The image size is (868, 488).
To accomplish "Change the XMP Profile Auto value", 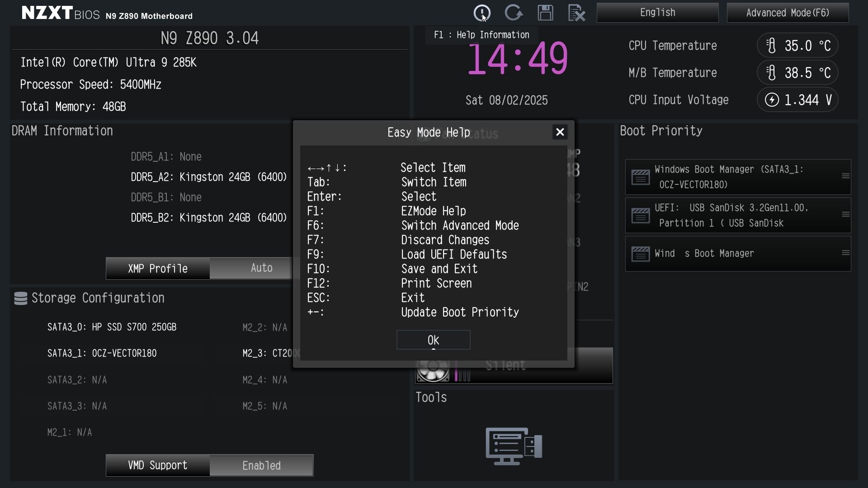I will pyautogui.click(x=251, y=268).
